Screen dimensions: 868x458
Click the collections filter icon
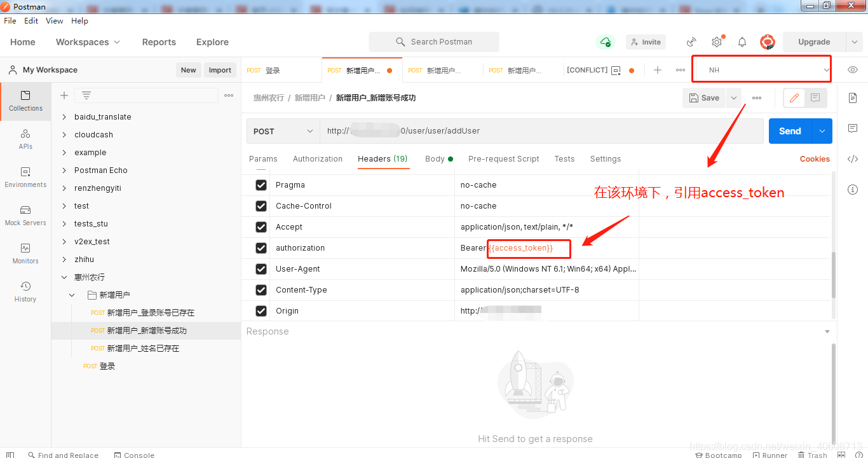(x=86, y=95)
